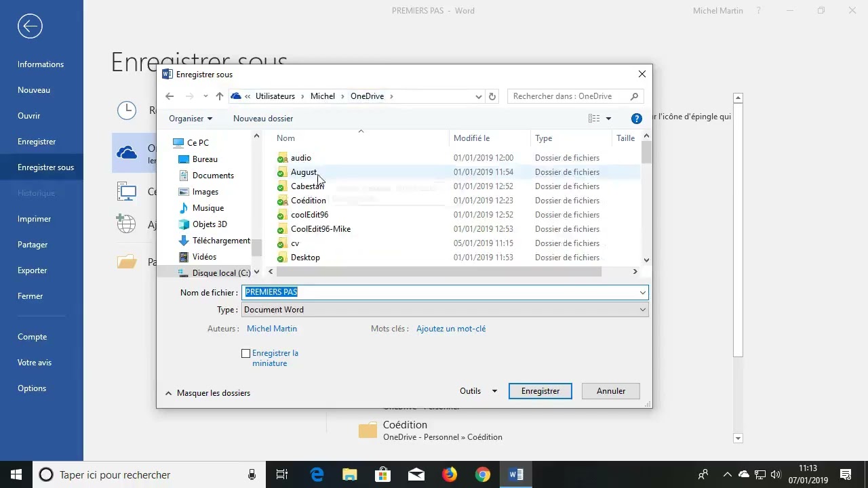Click the Word title bar Help question mark
The width and height of the screenshot is (868, 488).
coord(759,11)
